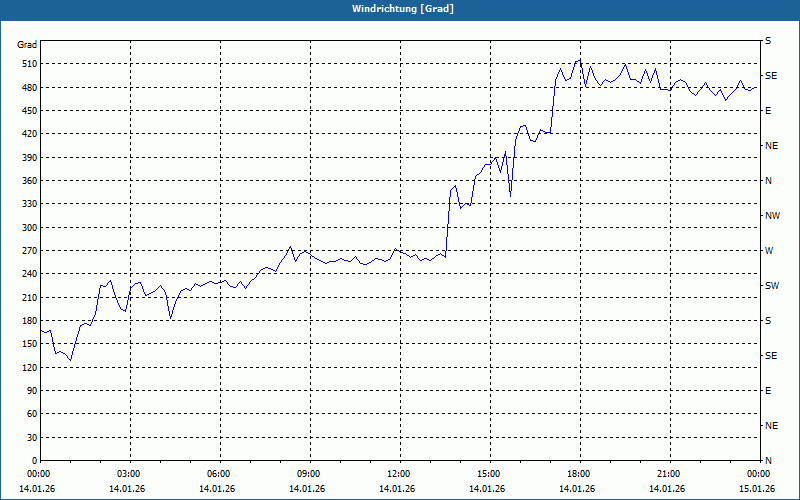Select the 270 degree y-axis label

[x=27, y=251]
